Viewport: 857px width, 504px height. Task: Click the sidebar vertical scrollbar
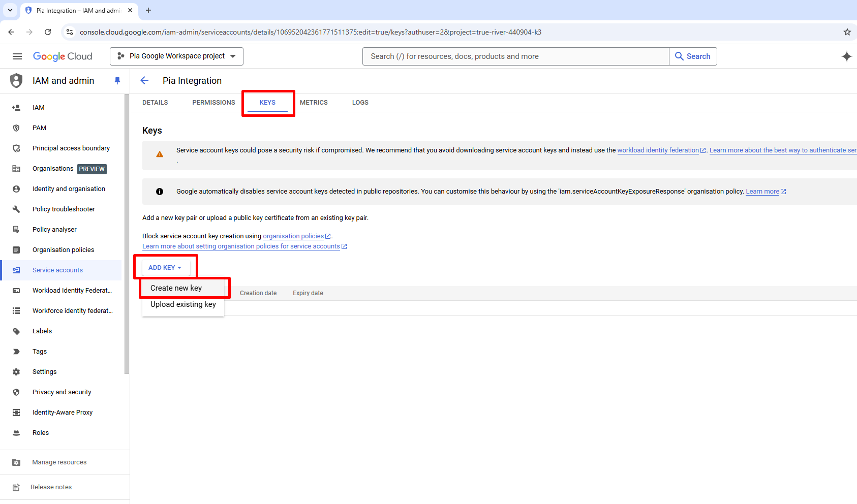click(127, 234)
